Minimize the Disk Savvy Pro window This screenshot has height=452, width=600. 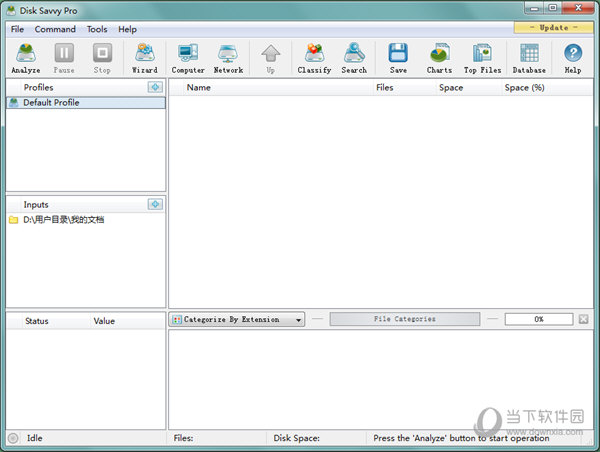click(x=535, y=8)
